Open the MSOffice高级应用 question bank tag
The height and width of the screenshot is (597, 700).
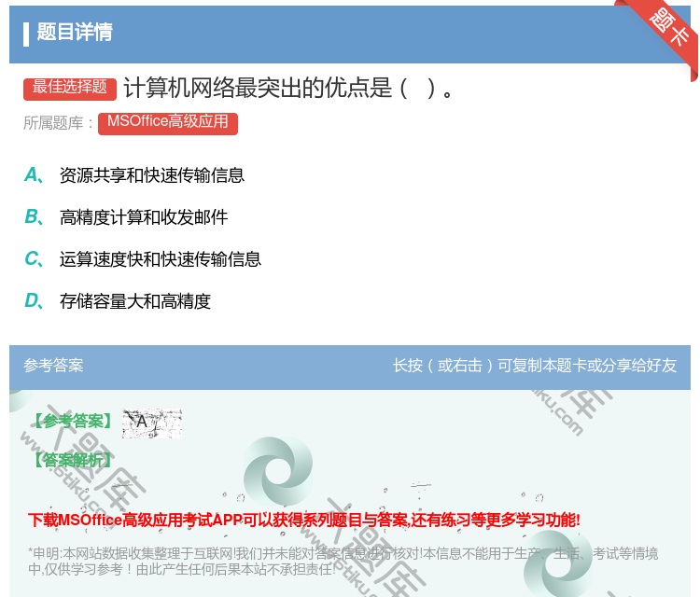[168, 123]
